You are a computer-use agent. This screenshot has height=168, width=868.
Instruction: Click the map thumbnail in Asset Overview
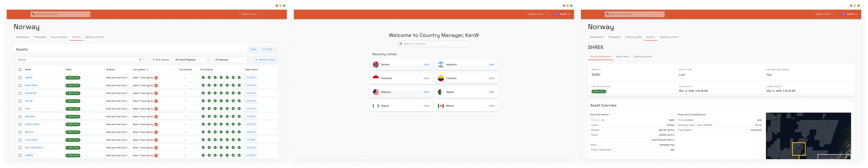click(808, 136)
